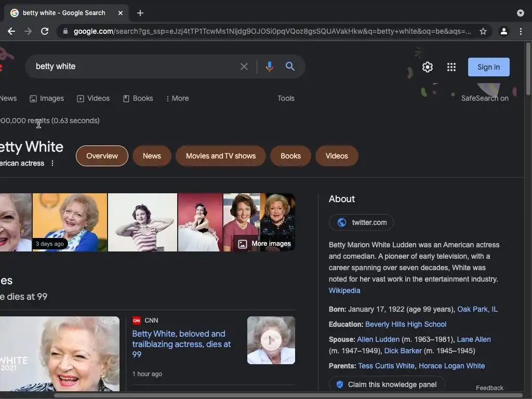The width and height of the screenshot is (532, 399).
Task: Open Oak Park, IL link
Action: pyautogui.click(x=477, y=309)
